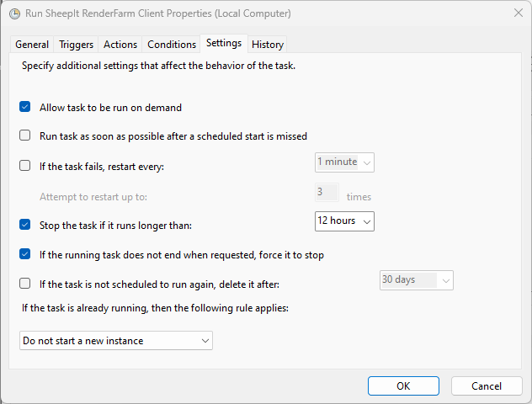532x404 pixels.
Task: View the History tab
Action: [268, 45]
